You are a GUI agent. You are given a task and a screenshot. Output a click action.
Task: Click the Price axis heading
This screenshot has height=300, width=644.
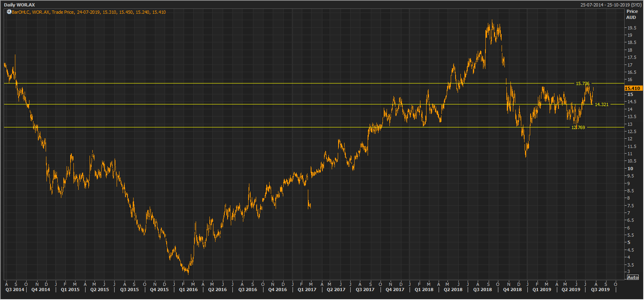(x=632, y=11)
